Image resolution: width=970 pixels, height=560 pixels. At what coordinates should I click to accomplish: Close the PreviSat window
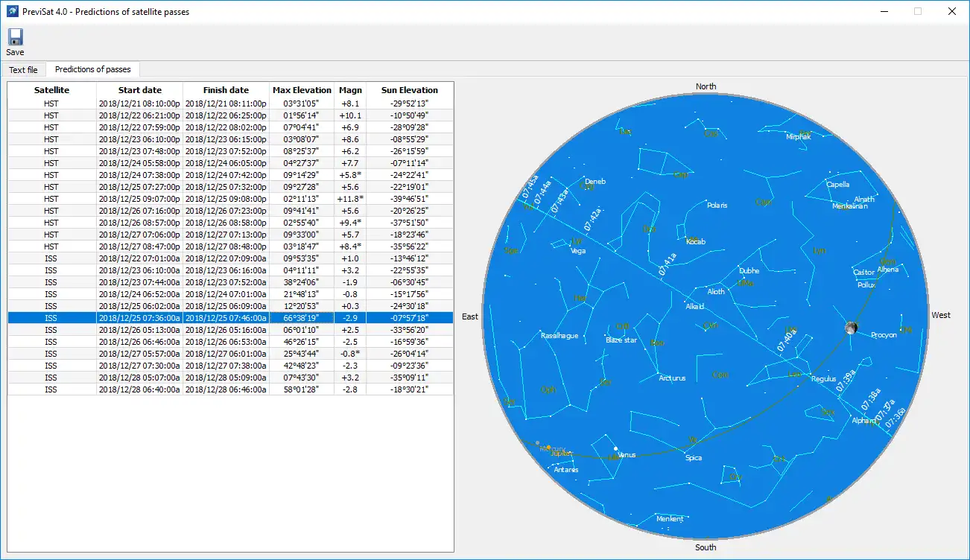951,11
